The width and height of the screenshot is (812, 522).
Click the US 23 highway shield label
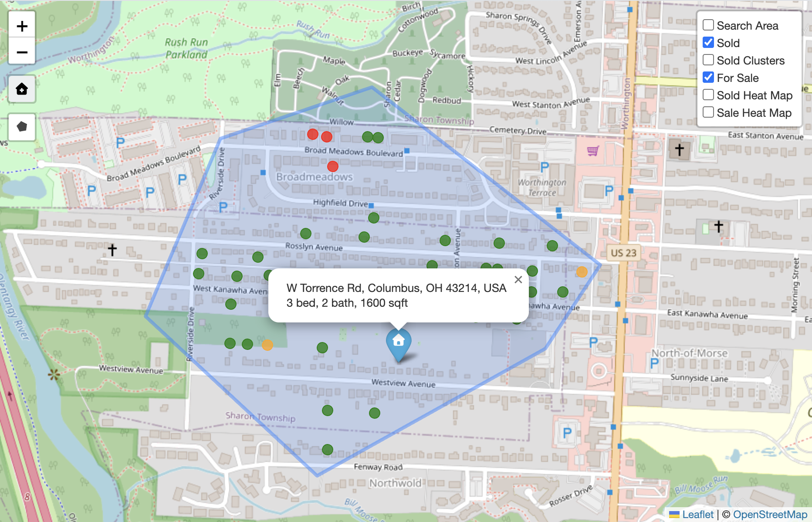click(624, 253)
